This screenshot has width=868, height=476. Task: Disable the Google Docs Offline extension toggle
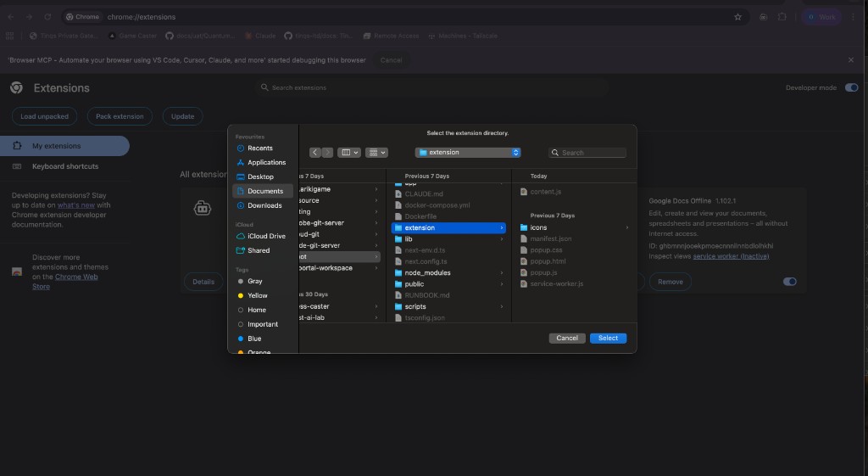[x=790, y=282]
